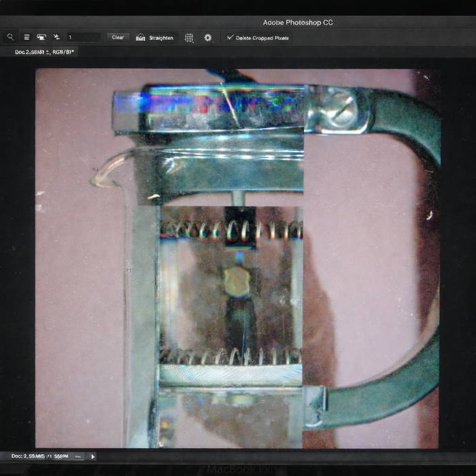Open the three-line menu icon
The width and height of the screenshot is (476, 476).
27,37
